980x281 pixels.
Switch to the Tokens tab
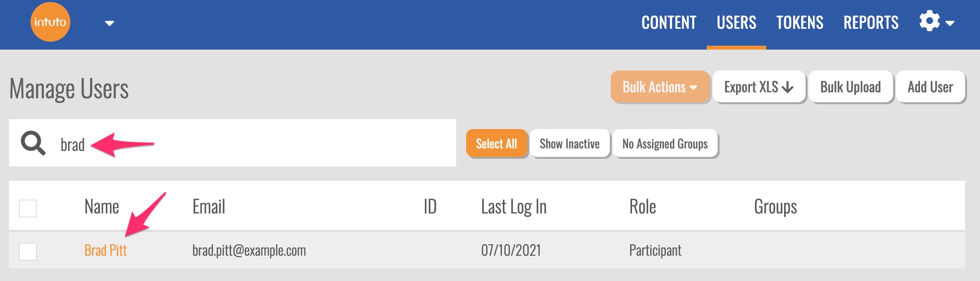(800, 23)
